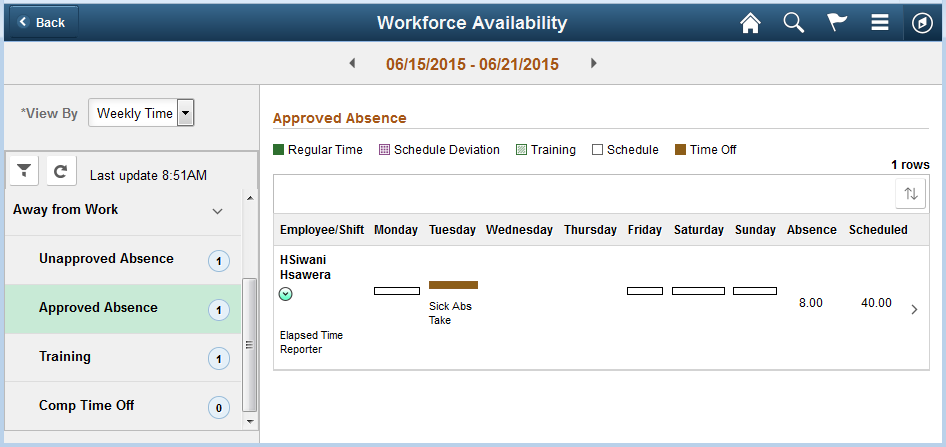
Task: Go to the Home icon
Action: coord(750,23)
